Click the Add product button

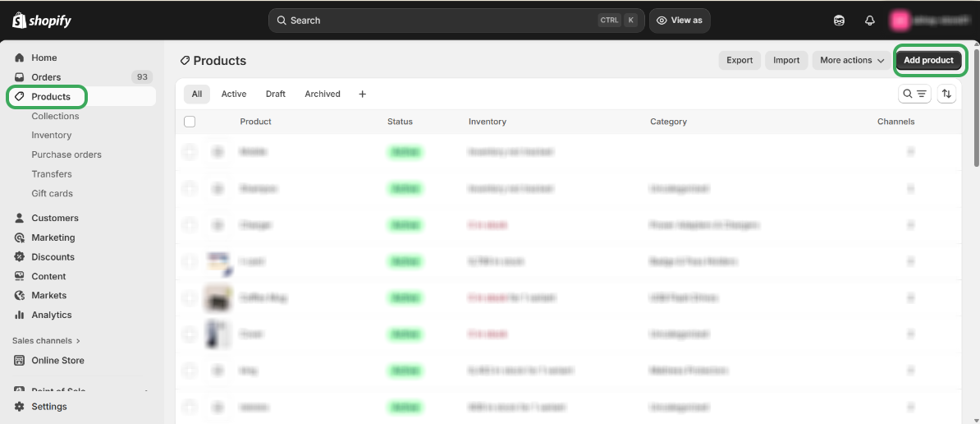(929, 60)
